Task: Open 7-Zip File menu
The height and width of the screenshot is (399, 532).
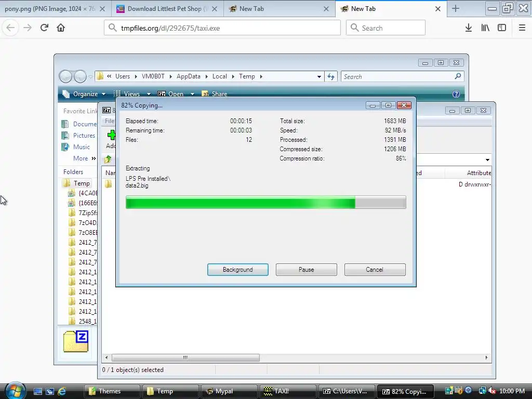Action: tap(109, 121)
